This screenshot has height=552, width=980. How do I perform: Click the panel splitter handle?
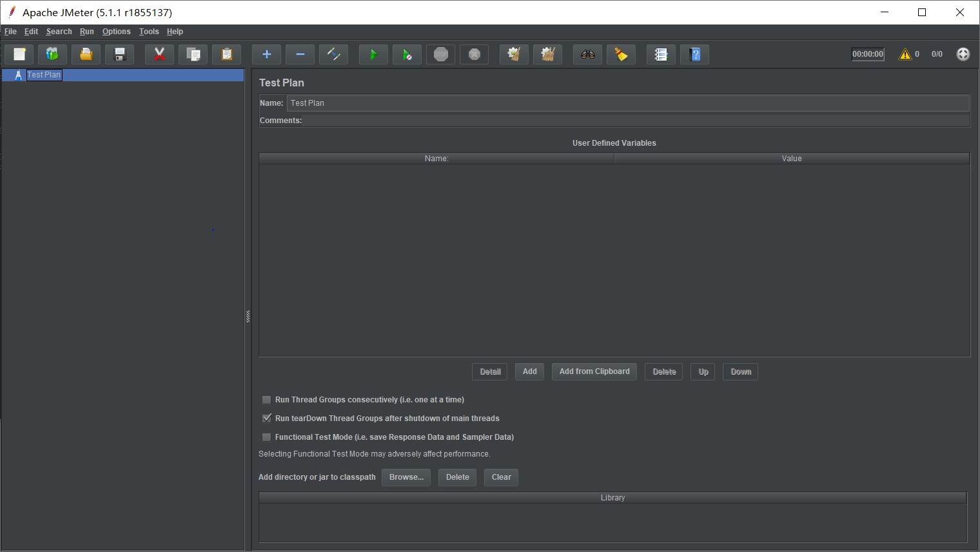[248, 317]
